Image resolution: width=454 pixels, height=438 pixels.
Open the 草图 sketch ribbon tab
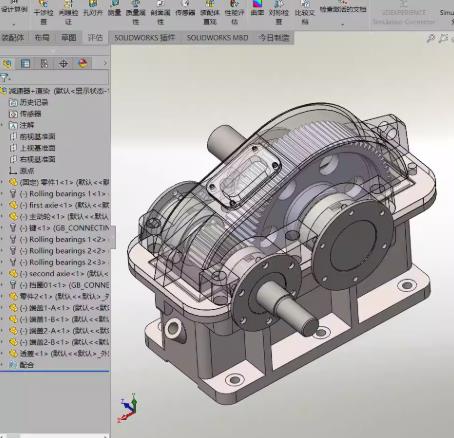69,37
